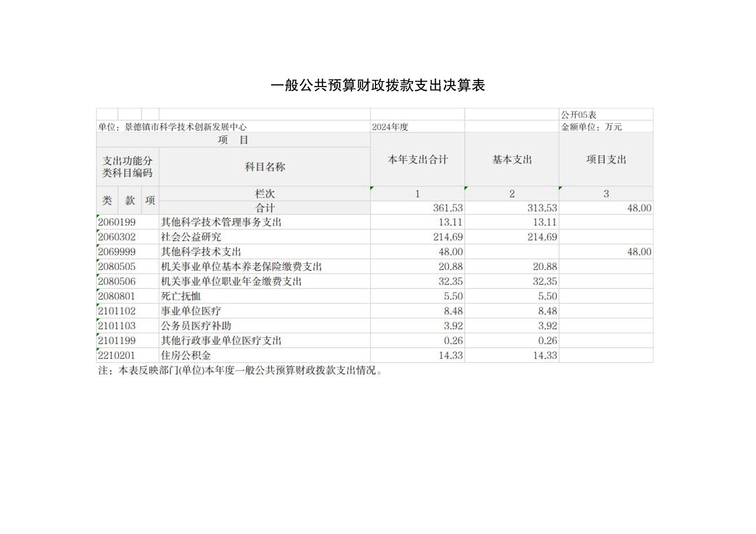This screenshot has width=756, height=534.
Task: Select the 机关事业单位职业年金缴费支出 cell
Action: coord(231,281)
